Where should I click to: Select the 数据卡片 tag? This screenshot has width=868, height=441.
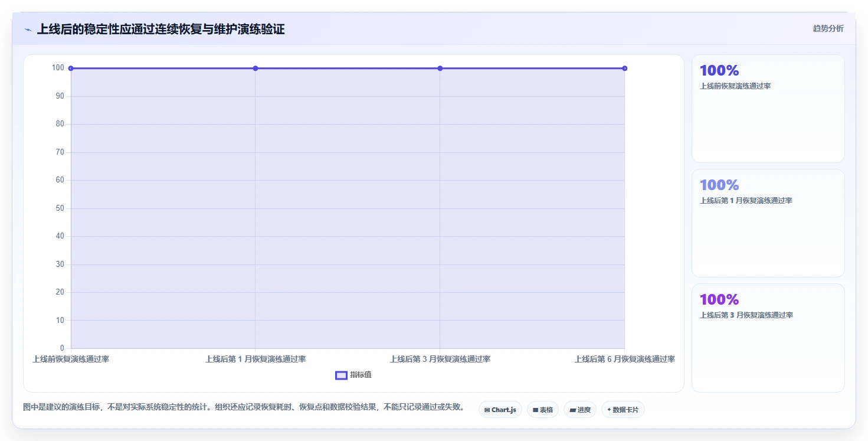click(x=623, y=410)
